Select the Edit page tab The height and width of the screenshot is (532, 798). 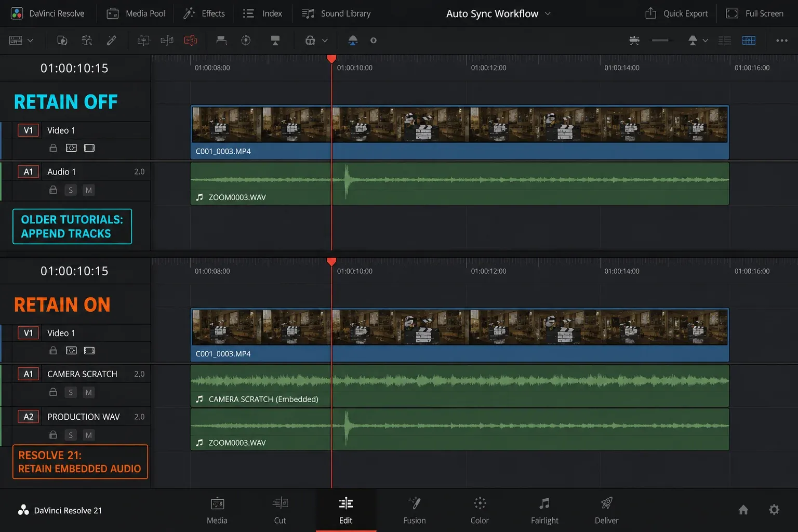(x=346, y=511)
